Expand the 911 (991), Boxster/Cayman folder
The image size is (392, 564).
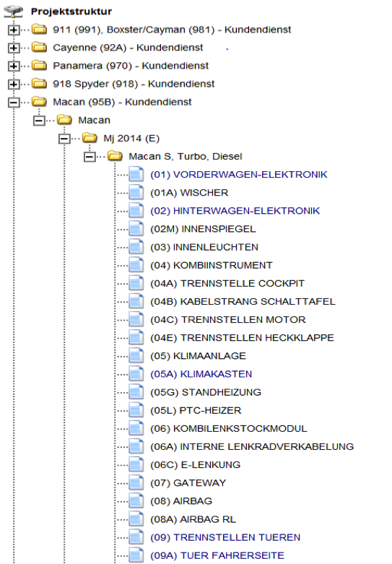click(14, 30)
